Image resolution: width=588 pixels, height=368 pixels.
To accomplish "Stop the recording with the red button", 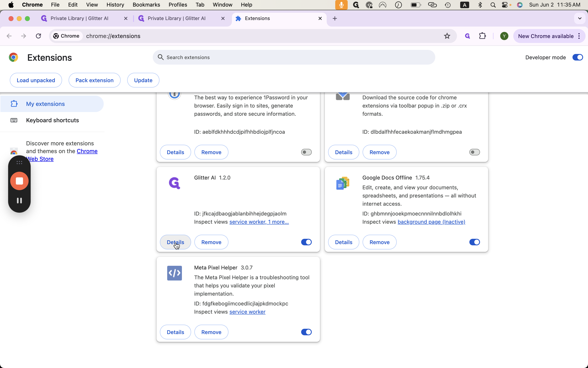I will tap(19, 181).
